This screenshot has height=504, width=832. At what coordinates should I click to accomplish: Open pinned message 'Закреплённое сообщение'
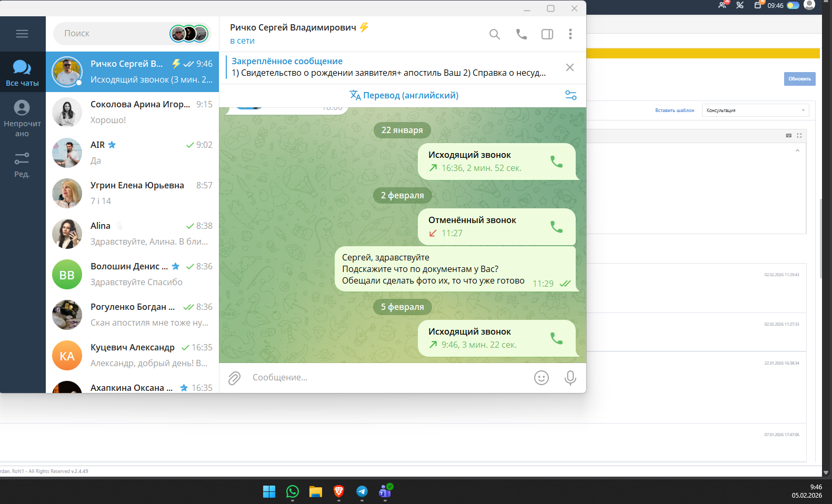point(389,67)
